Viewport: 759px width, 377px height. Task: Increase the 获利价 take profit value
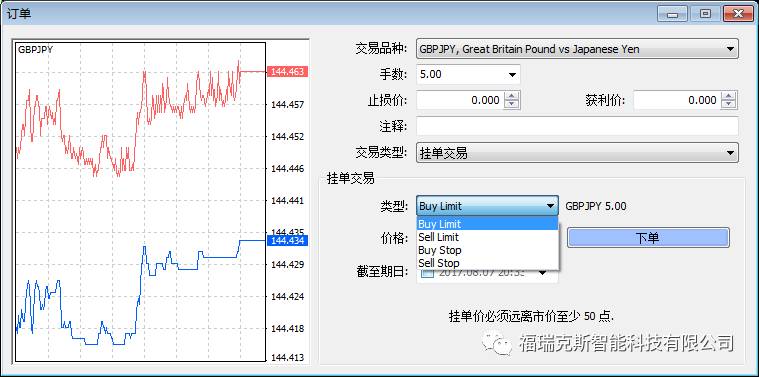tap(729, 96)
